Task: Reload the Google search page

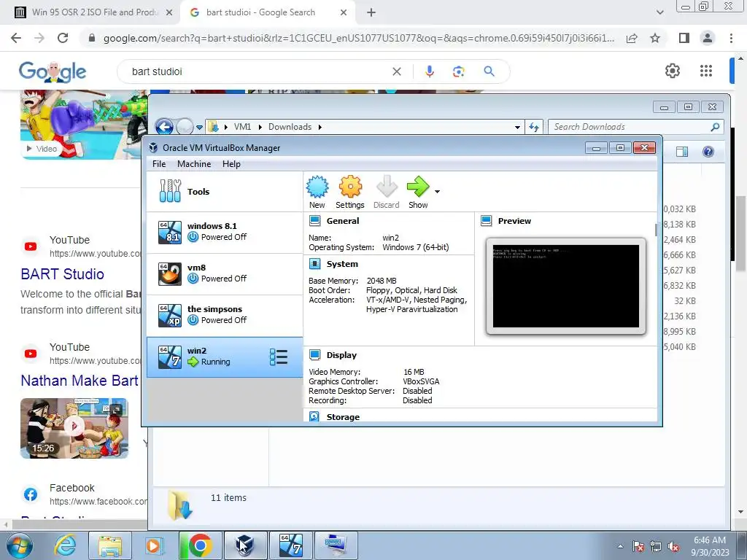Action: click(63, 38)
